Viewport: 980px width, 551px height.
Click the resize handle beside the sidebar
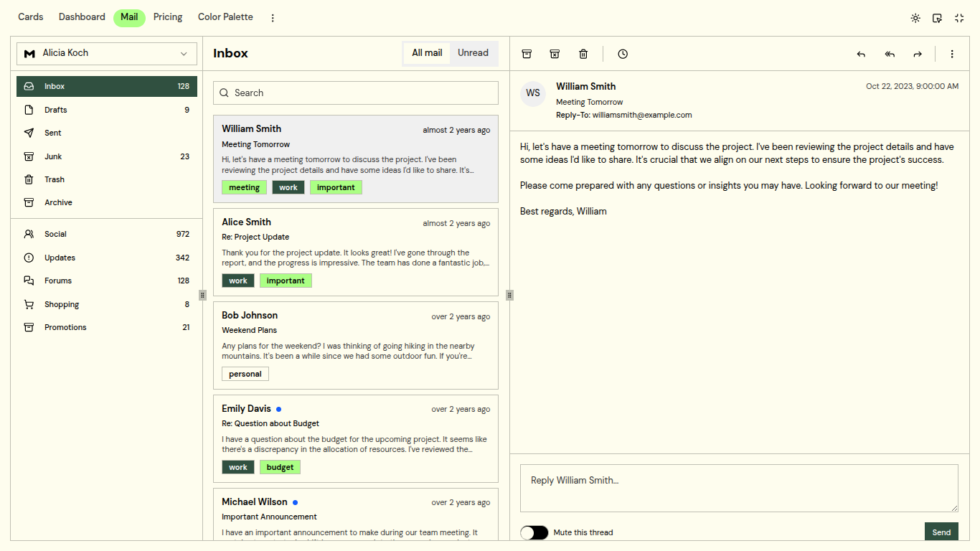203,295
